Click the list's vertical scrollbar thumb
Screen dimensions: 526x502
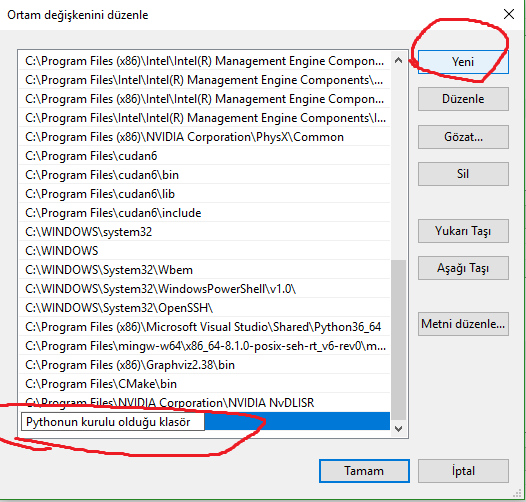pos(398,340)
